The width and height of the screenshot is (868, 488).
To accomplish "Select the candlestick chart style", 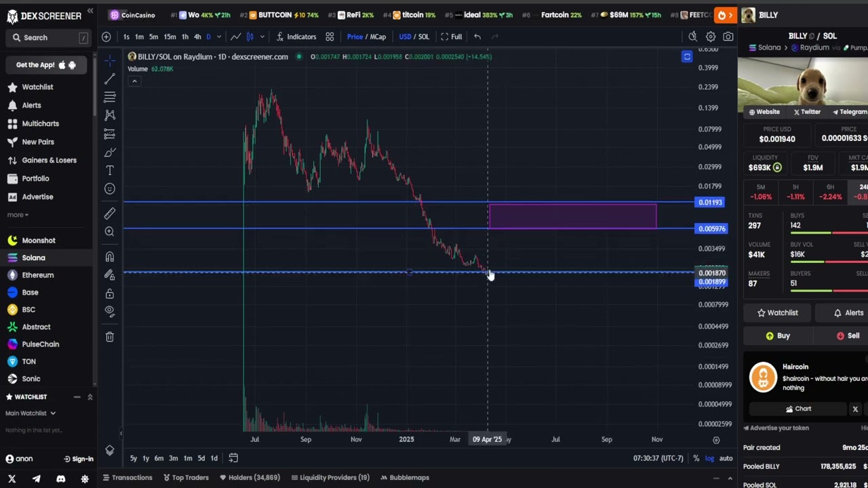I will pyautogui.click(x=250, y=37).
